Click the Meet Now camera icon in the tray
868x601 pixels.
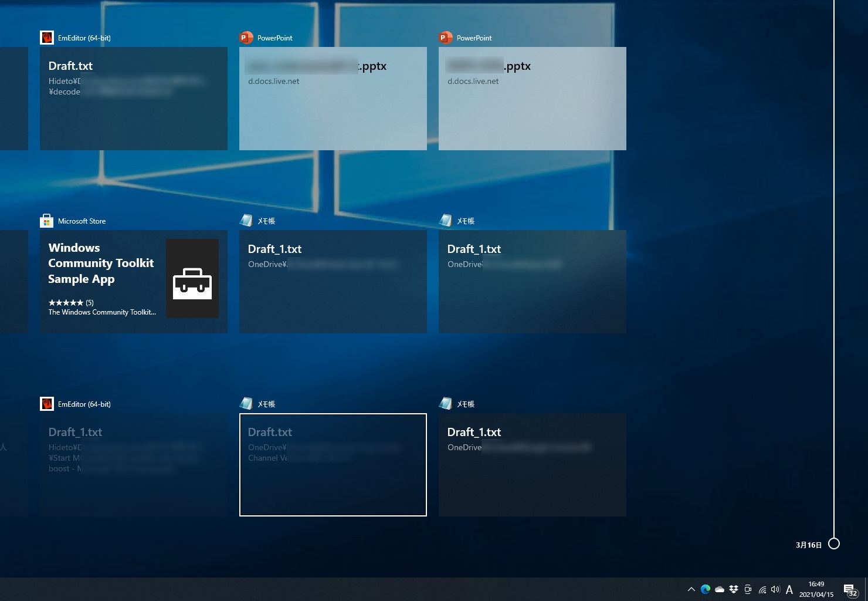[748, 589]
